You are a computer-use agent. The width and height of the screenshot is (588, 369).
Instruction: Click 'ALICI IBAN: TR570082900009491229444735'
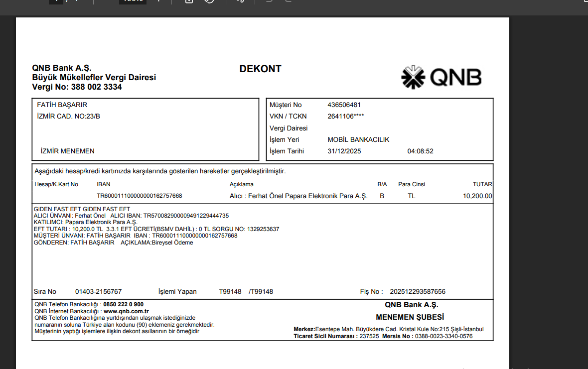tap(169, 216)
